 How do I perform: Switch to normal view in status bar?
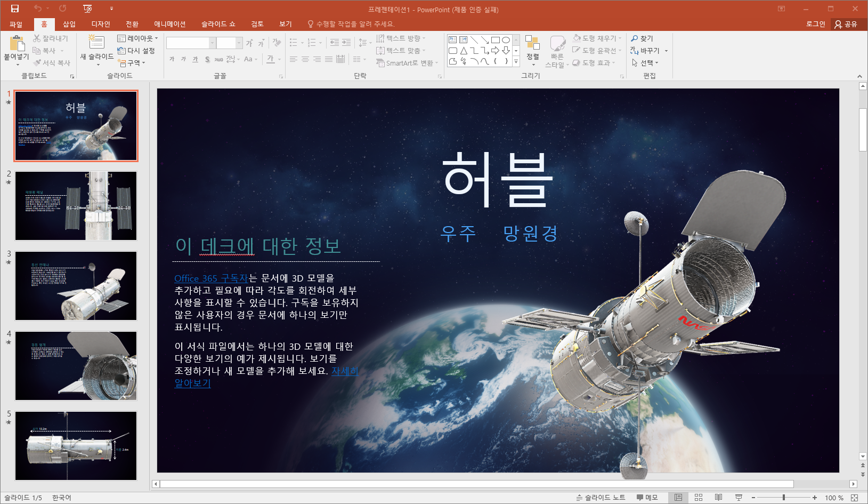tap(678, 498)
